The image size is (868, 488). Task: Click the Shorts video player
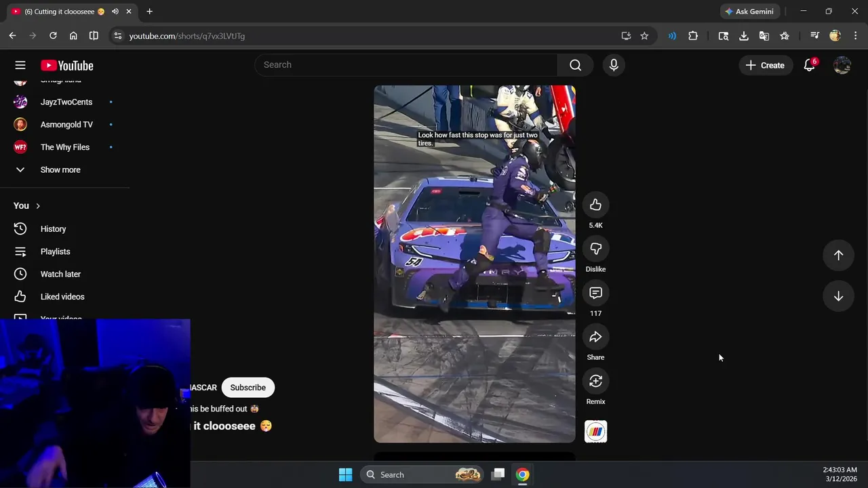(474, 264)
